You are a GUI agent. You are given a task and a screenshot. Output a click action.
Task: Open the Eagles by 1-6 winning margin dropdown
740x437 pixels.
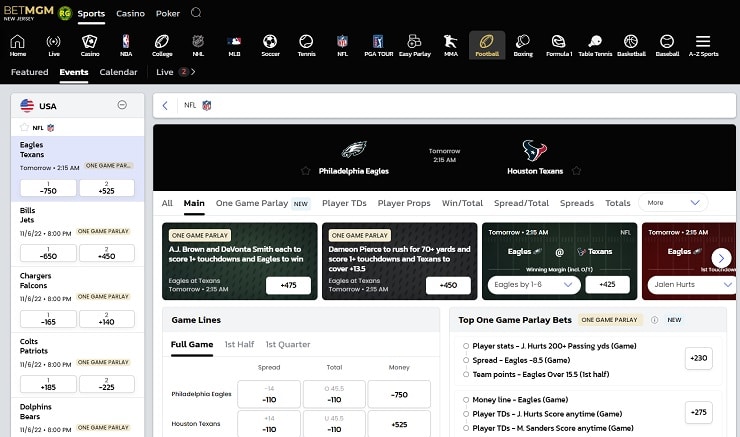[x=534, y=285]
